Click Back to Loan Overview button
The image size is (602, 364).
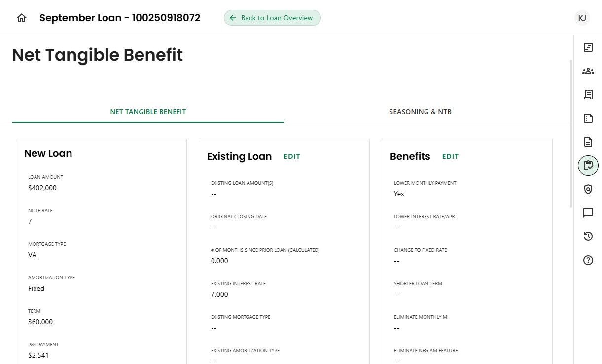pyautogui.click(x=272, y=18)
